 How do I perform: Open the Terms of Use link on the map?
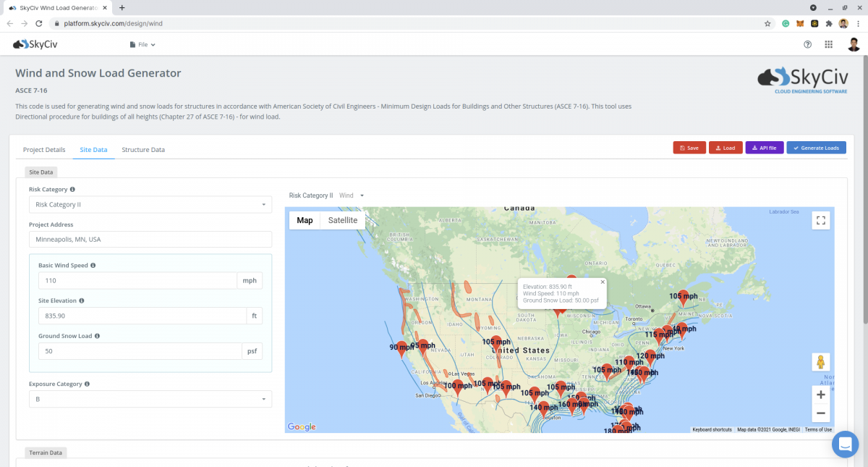click(x=818, y=429)
